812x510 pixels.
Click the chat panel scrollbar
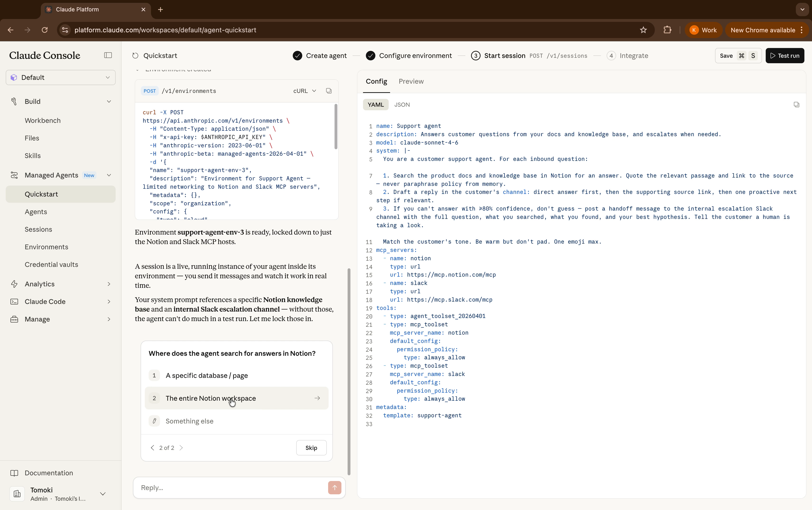click(x=349, y=372)
